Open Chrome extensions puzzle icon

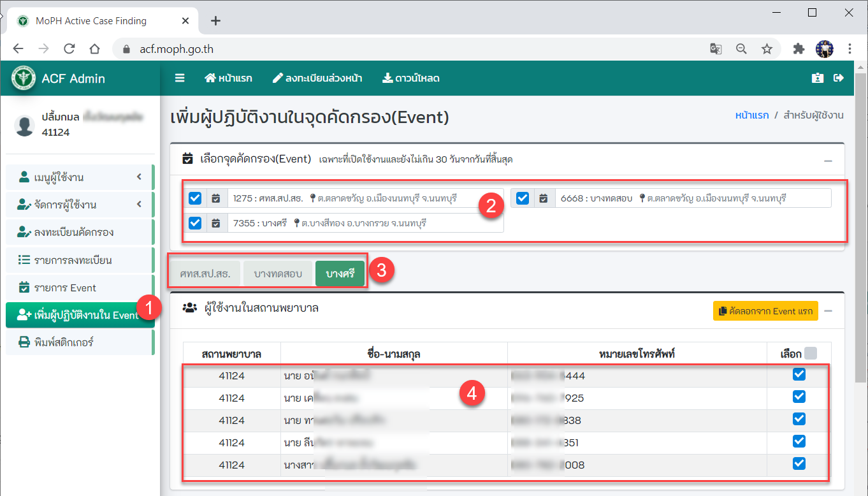click(799, 49)
